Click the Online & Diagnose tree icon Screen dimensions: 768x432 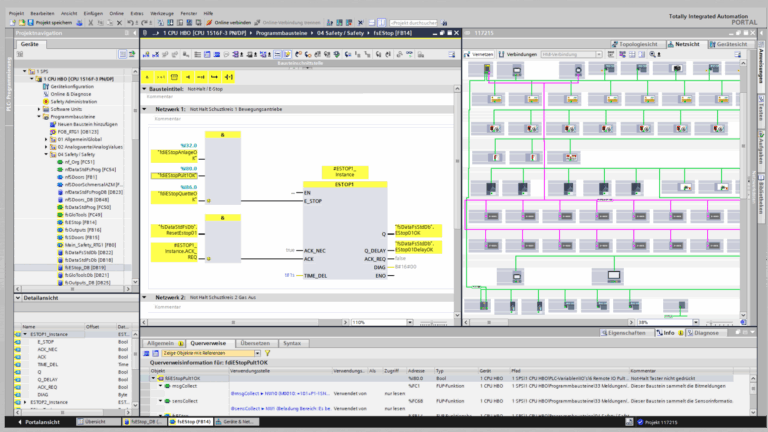pyautogui.click(x=44, y=94)
